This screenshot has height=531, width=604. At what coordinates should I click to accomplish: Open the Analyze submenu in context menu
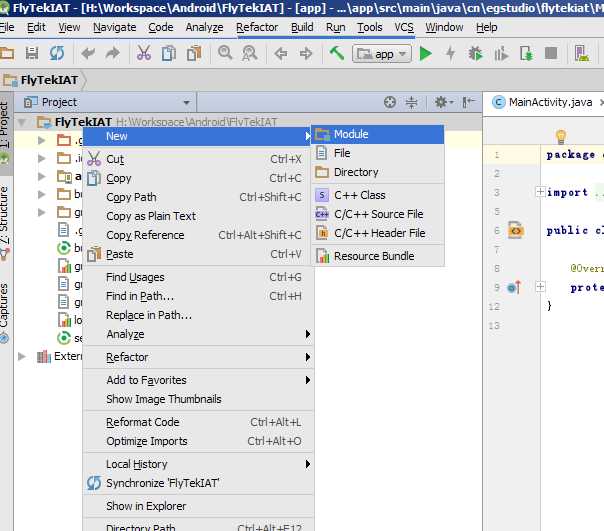pos(199,334)
